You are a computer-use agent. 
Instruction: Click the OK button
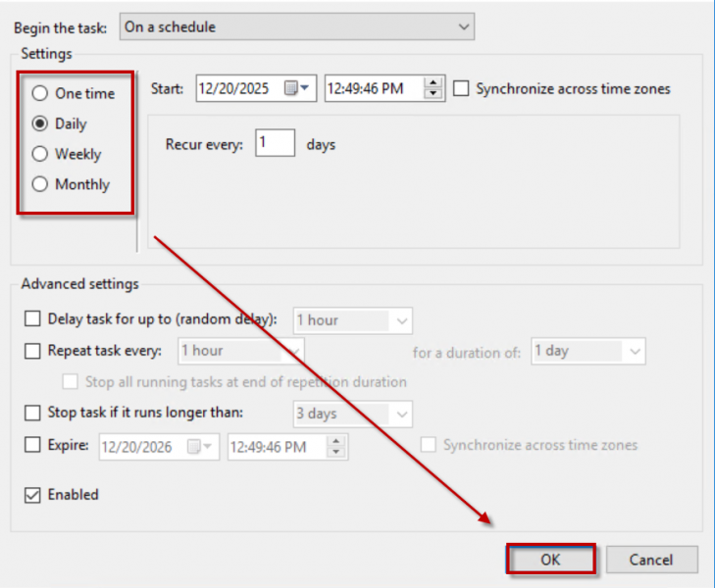coord(550,560)
